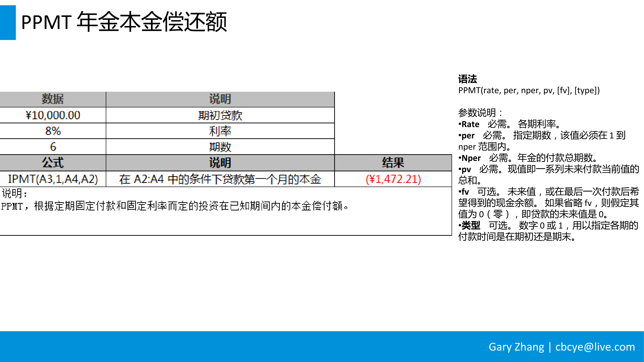Click the '在 A2:A4 中的条件下贷款第一个月的本金' cell
Image resolution: width=644 pixels, height=362 pixels.
point(220,179)
